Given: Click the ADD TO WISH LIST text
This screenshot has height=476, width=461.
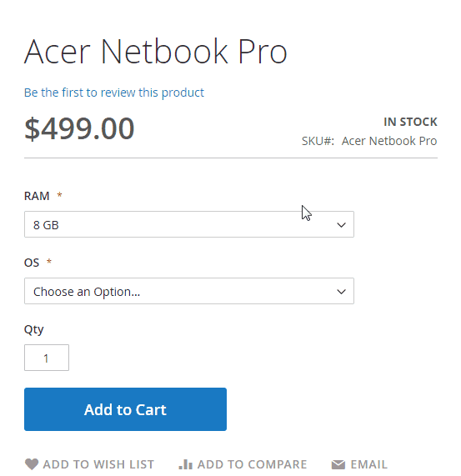Looking at the screenshot, I should (x=98, y=464).
